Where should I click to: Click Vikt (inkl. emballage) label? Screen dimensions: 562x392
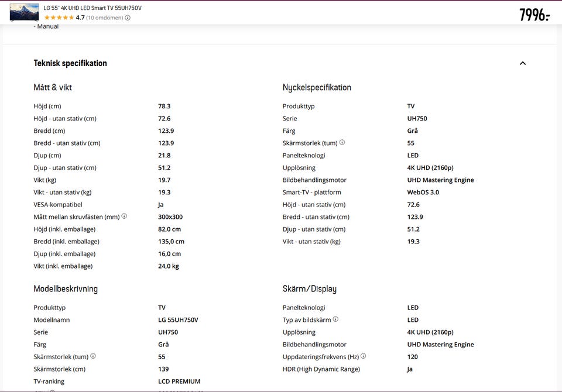63,266
